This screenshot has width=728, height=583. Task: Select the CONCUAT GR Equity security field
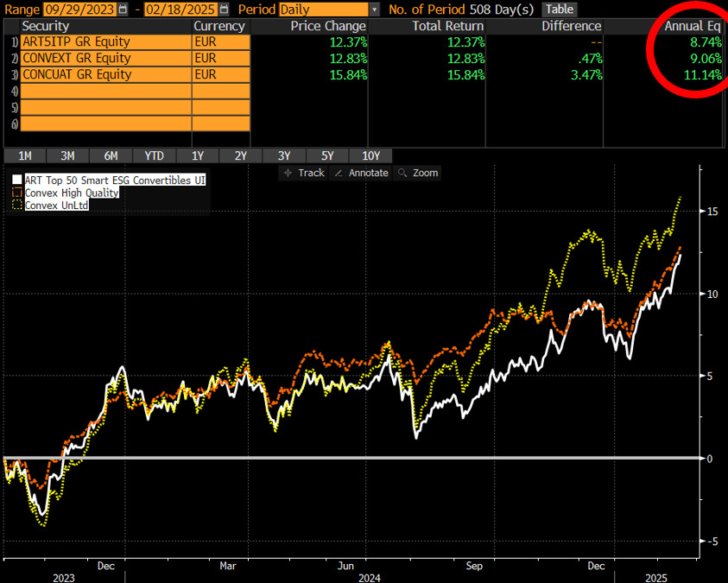point(106,74)
